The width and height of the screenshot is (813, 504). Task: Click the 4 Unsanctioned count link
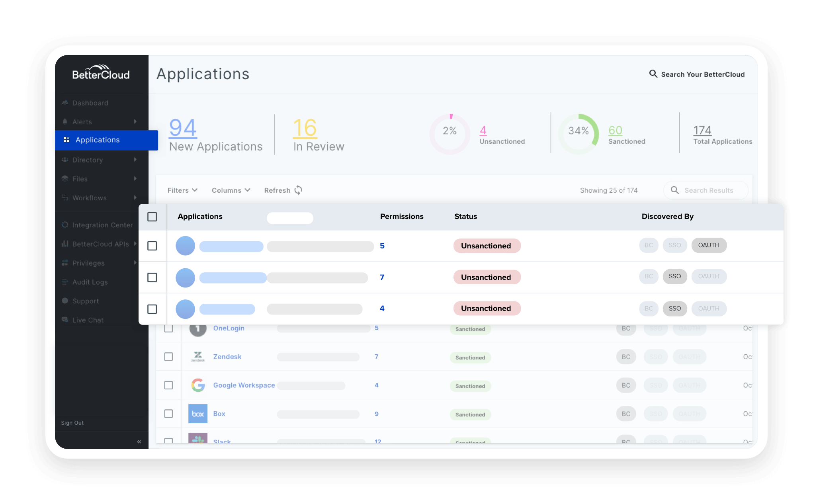pyautogui.click(x=483, y=130)
